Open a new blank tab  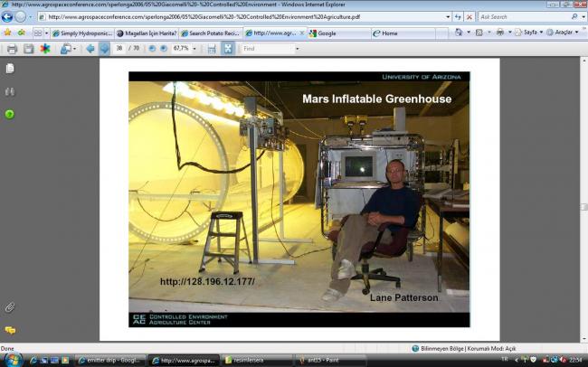coord(441,33)
